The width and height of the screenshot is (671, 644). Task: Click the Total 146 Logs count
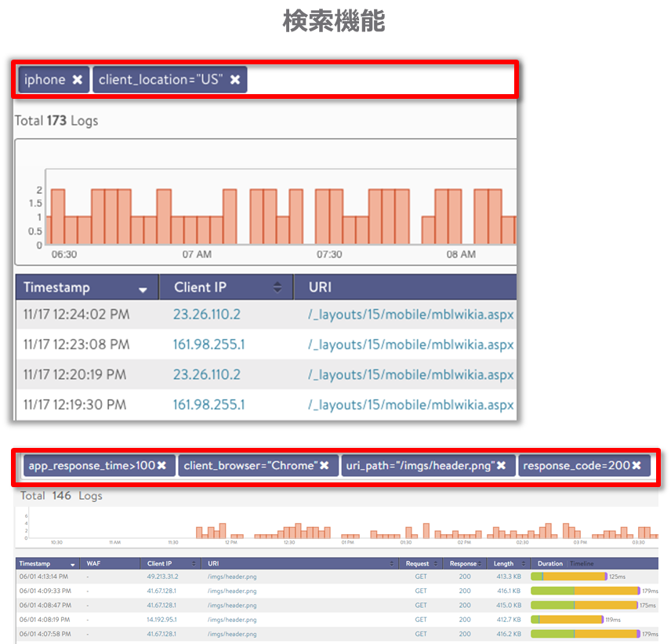61,496
